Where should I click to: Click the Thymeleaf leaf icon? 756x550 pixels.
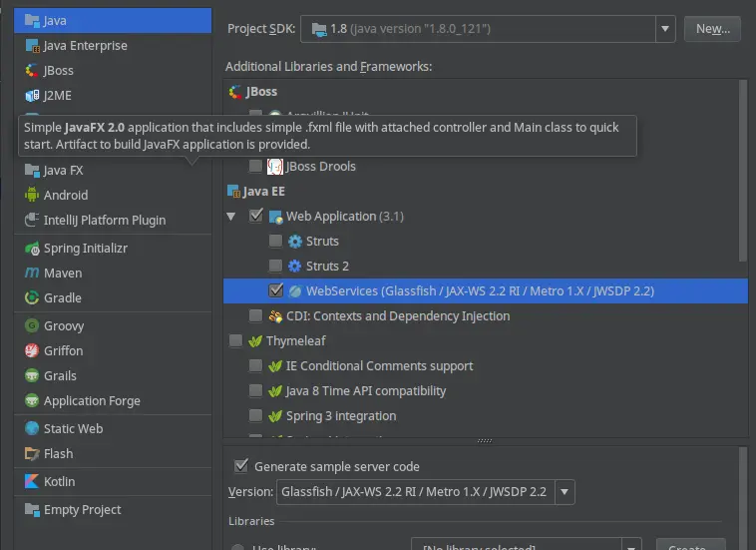(x=255, y=341)
